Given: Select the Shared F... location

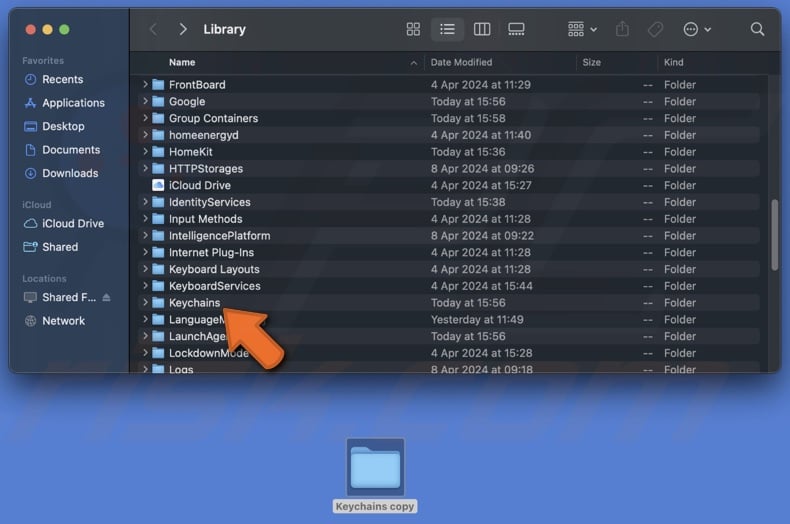Looking at the screenshot, I should click(x=69, y=297).
